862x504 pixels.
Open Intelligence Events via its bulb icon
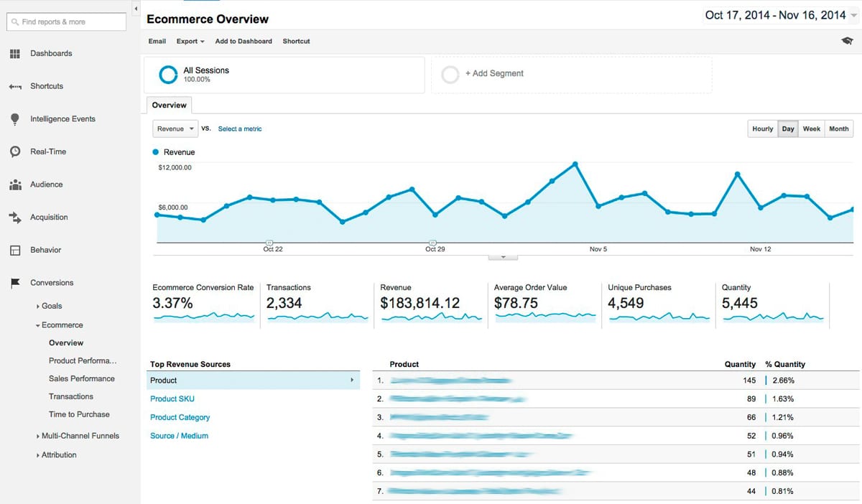click(x=16, y=118)
